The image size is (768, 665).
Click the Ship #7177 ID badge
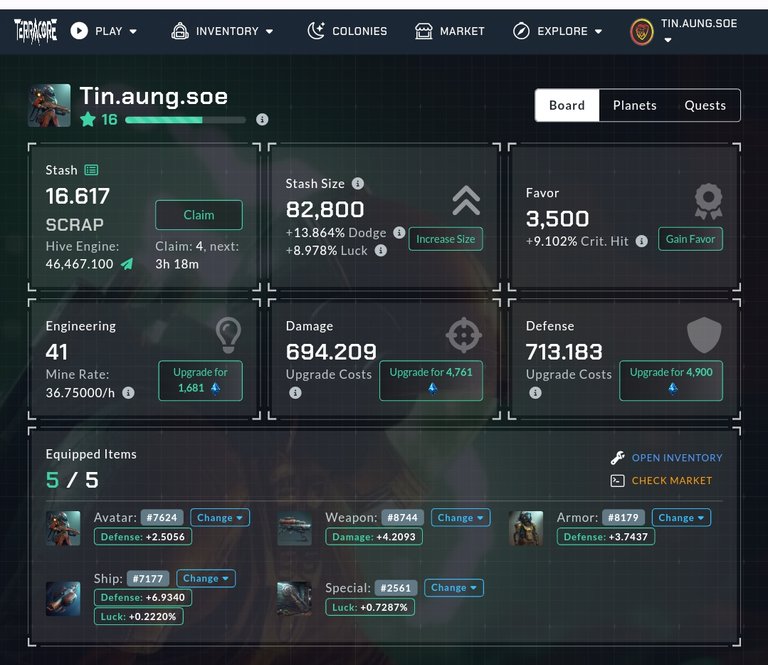(148, 578)
